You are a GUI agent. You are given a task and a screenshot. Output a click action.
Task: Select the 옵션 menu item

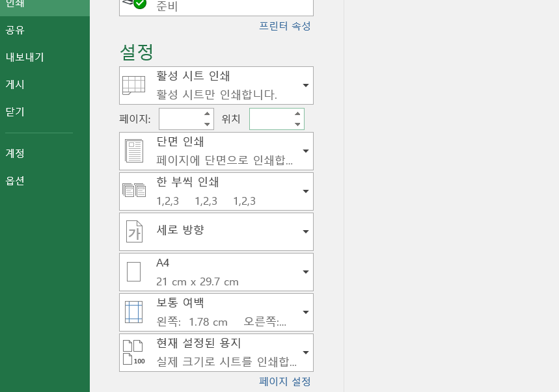coord(16,181)
